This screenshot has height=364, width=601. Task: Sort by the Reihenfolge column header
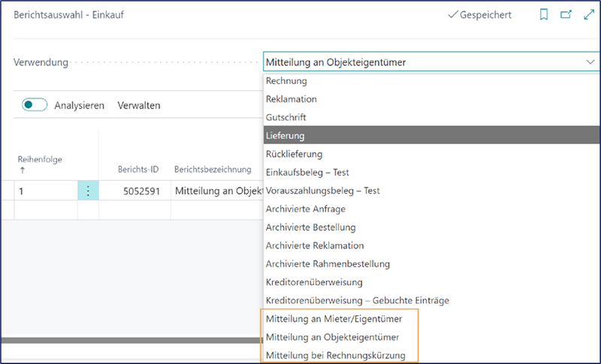click(40, 159)
